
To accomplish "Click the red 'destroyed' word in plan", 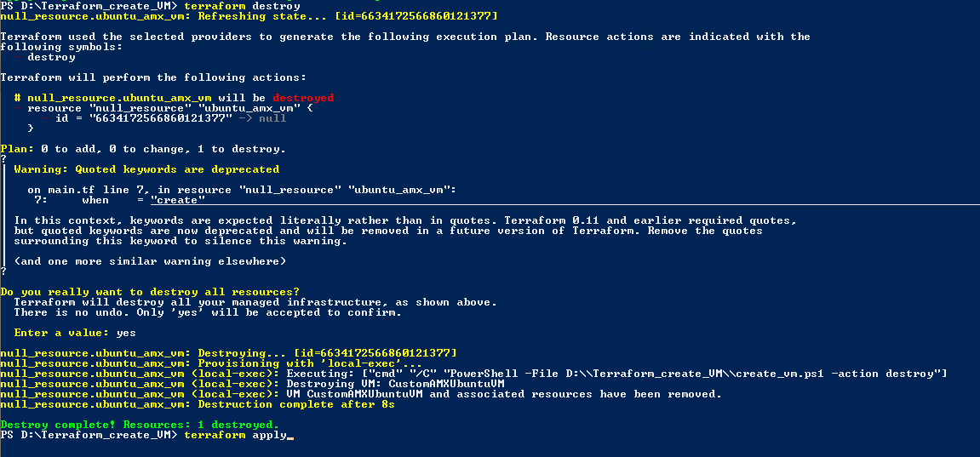I will point(304,98).
